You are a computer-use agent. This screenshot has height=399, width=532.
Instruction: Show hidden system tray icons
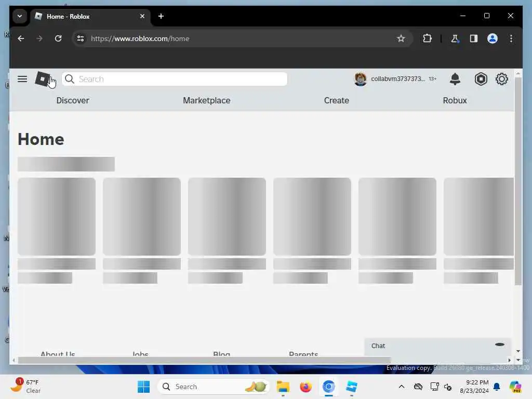coord(402,387)
